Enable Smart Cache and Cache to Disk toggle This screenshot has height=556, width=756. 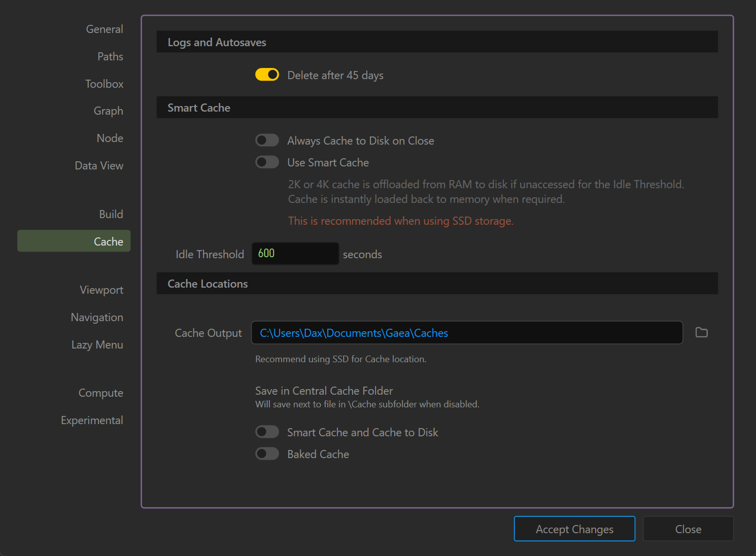267,432
